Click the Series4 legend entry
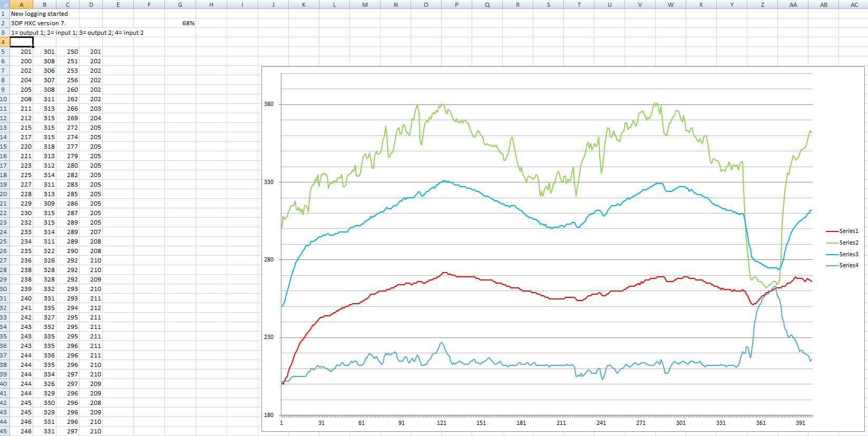The height and width of the screenshot is (436, 868). [x=842, y=265]
